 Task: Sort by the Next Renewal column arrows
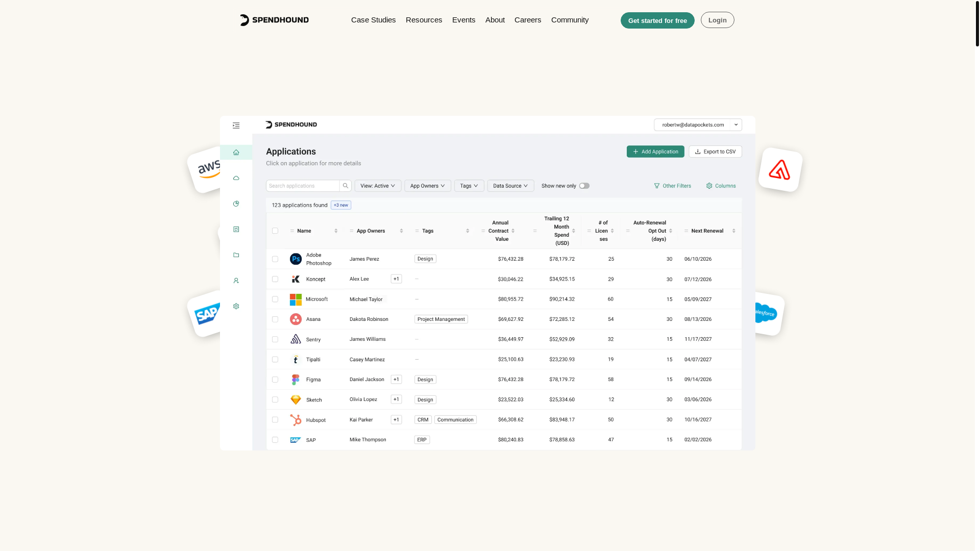[x=734, y=231]
